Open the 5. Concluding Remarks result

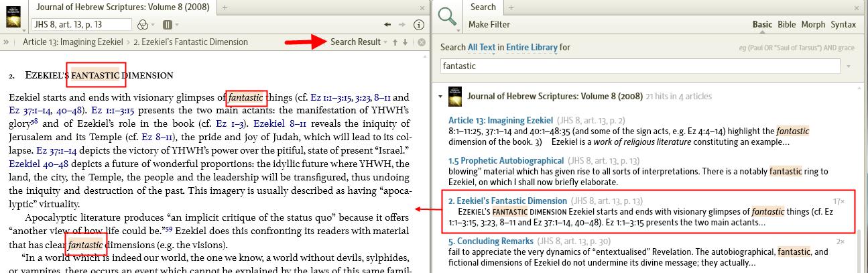point(491,241)
